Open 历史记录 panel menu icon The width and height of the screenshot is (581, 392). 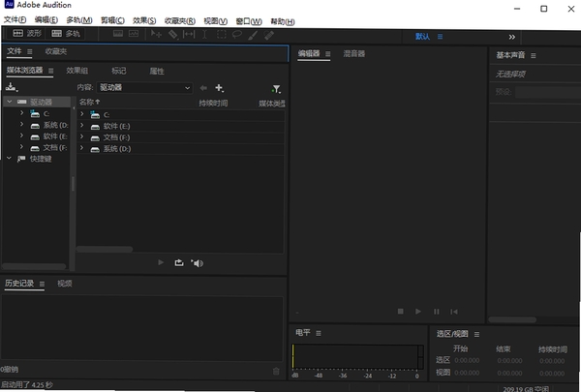click(42, 284)
